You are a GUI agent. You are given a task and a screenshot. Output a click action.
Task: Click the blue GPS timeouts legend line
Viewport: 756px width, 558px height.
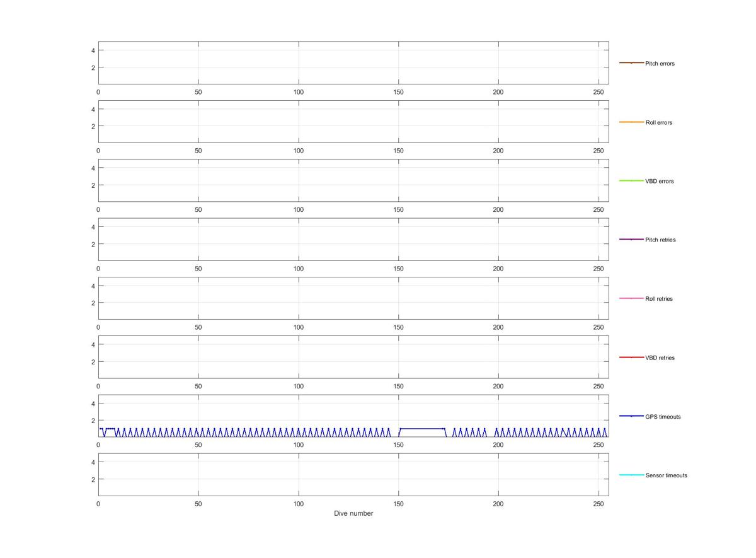(x=631, y=416)
